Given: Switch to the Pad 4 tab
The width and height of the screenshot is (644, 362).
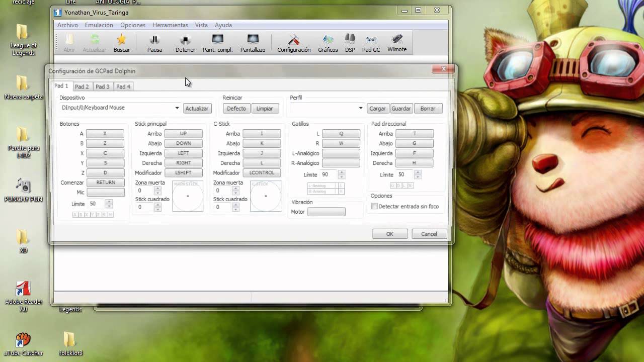Looking at the screenshot, I should (123, 86).
